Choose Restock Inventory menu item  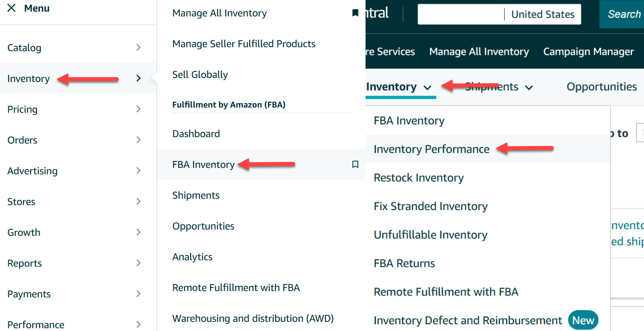(x=419, y=178)
